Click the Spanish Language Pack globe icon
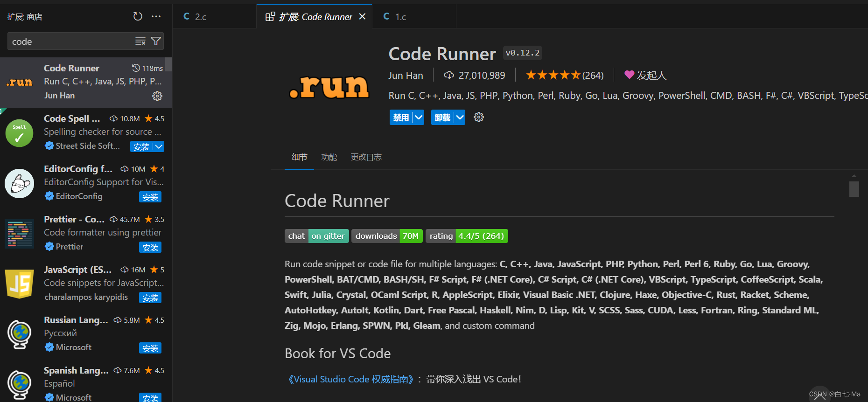This screenshot has height=402, width=868. point(19,385)
